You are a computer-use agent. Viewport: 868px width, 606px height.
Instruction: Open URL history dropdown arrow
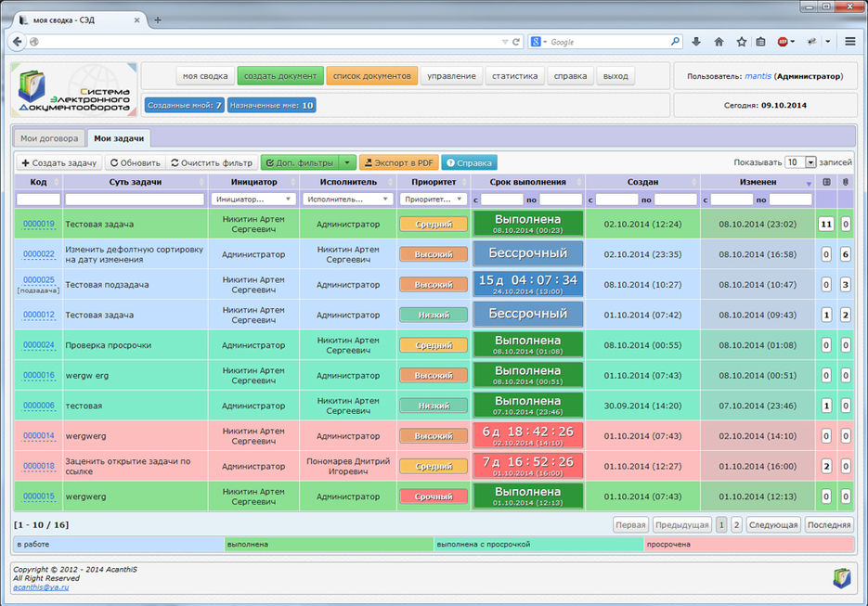click(504, 42)
